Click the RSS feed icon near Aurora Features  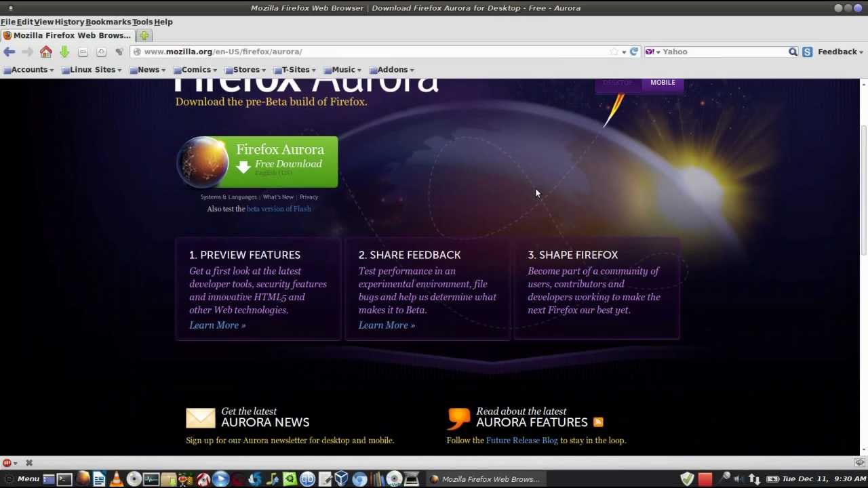pyautogui.click(x=598, y=422)
